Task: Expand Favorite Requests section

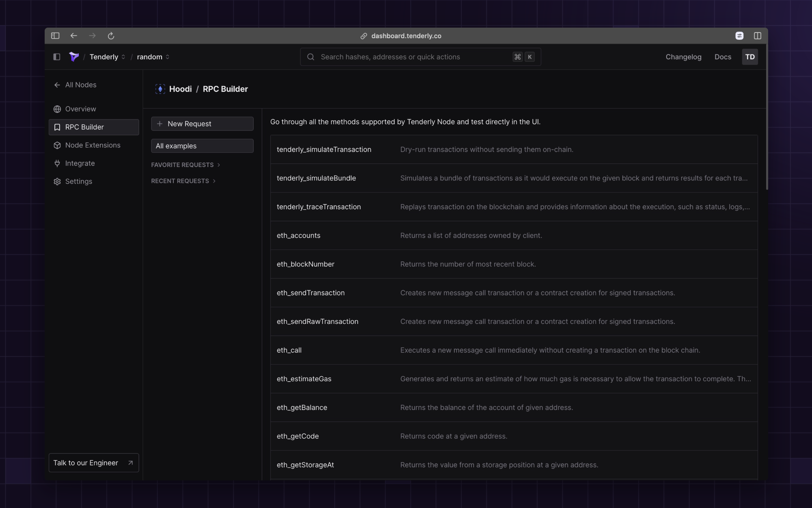Action: 186,165
